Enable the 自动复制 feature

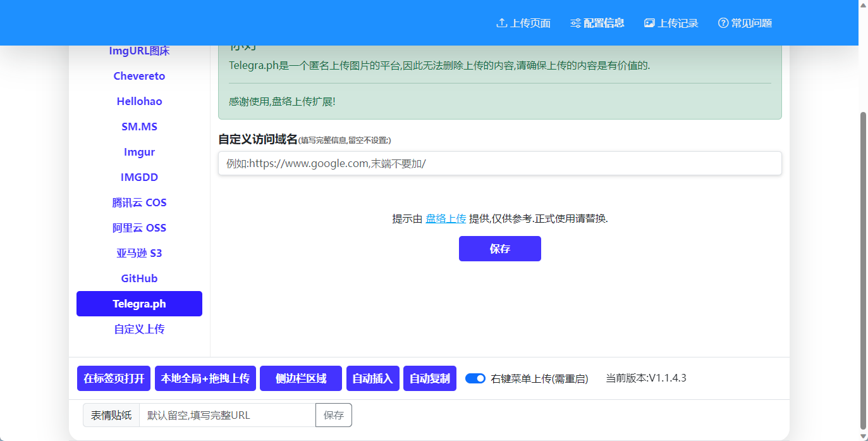(x=429, y=378)
